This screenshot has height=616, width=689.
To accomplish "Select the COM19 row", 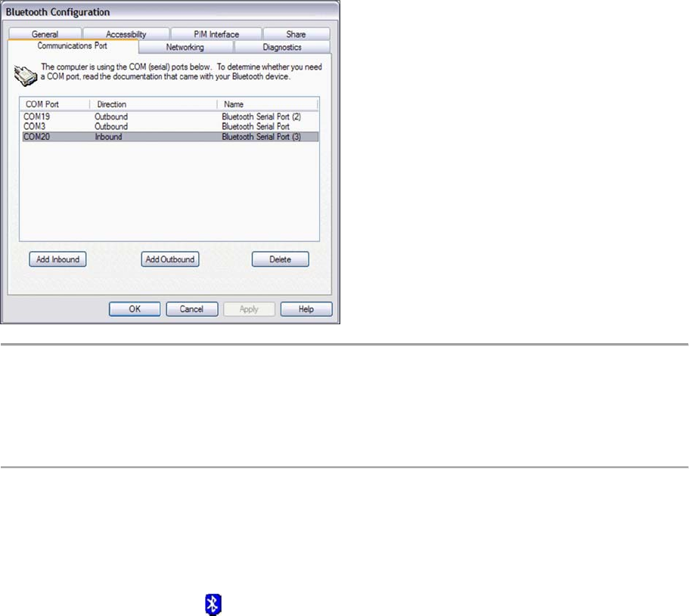I will pyautogui.click(x=170, y=117).
